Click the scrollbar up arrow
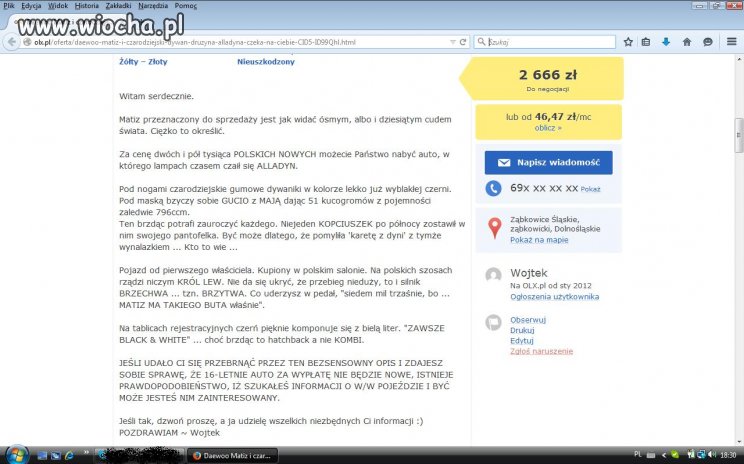The height and width of the screenshot is (464, 744). [739, 60]
